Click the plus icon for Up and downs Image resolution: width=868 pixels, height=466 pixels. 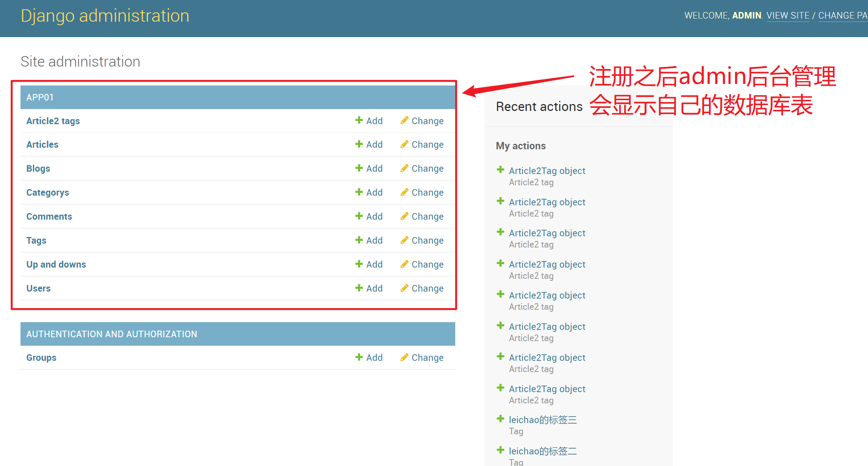point(359,265)
